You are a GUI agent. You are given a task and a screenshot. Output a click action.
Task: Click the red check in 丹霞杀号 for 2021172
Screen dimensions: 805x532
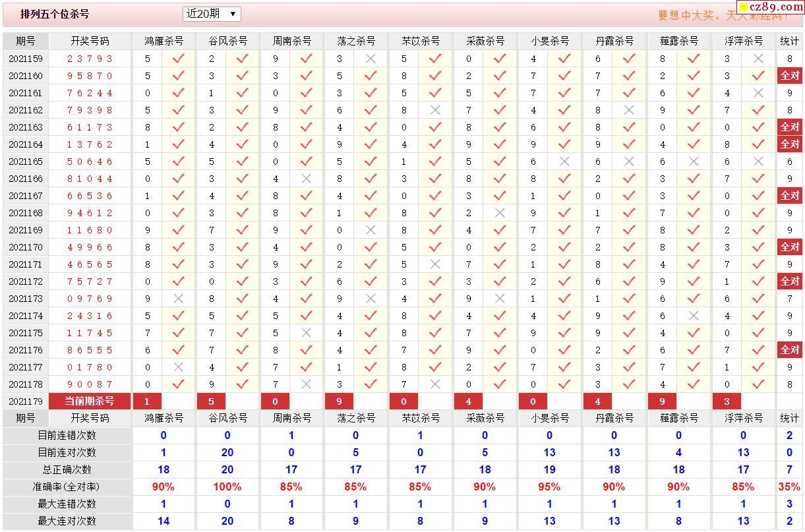click(629, 281)
